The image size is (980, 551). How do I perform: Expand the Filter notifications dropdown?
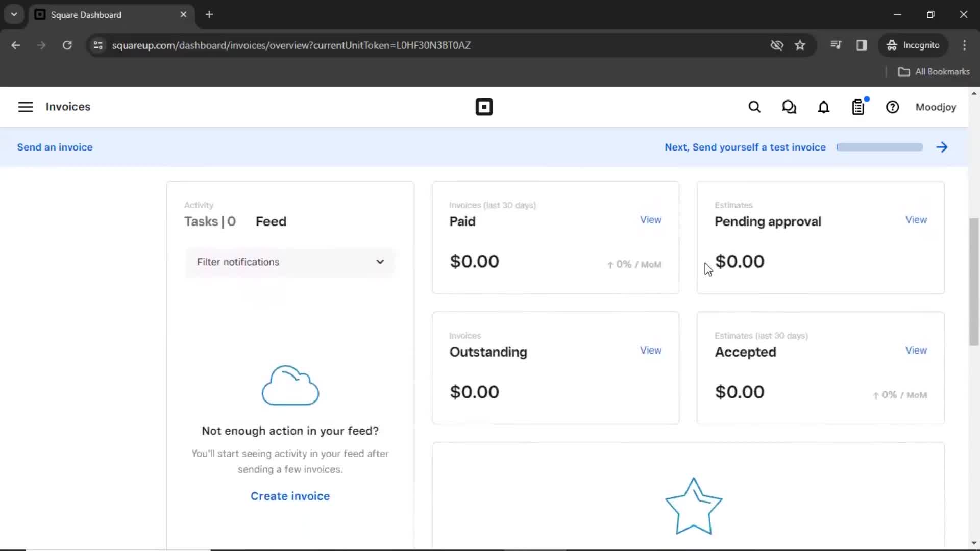click(290, 262)
